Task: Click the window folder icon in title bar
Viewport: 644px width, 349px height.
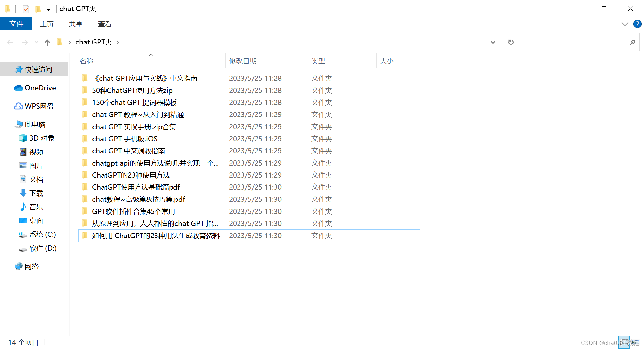Action: pyautogui.click(x=8, y=9)
